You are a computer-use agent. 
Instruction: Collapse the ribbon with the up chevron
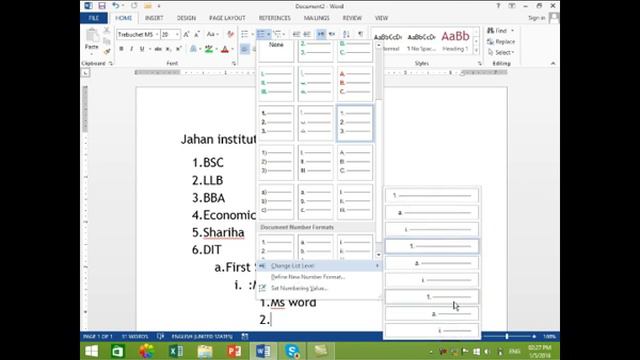point(553,63)
